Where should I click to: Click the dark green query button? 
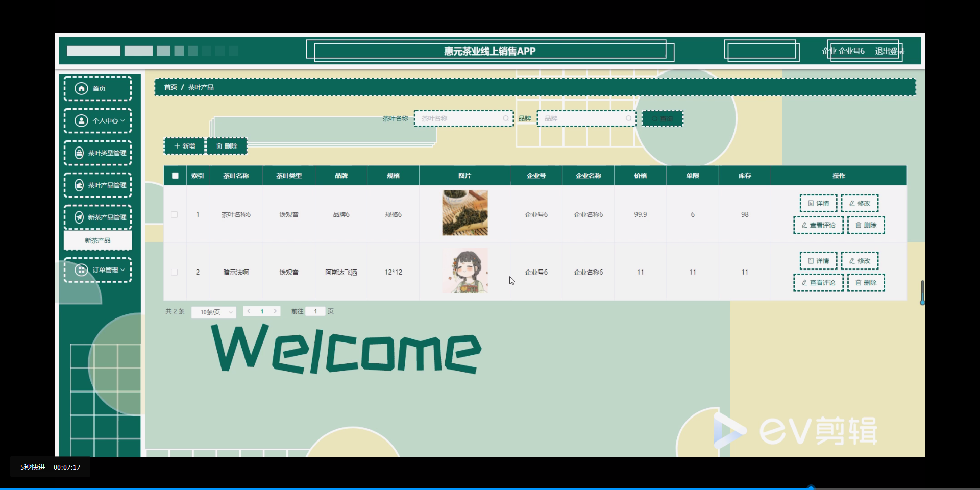click(x=663, y=118)
